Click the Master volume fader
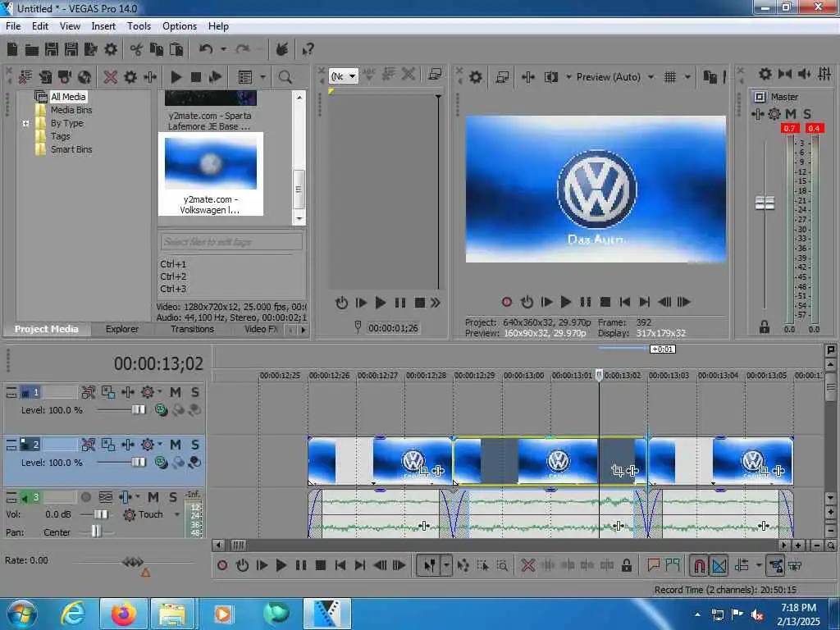 [765, 203]
